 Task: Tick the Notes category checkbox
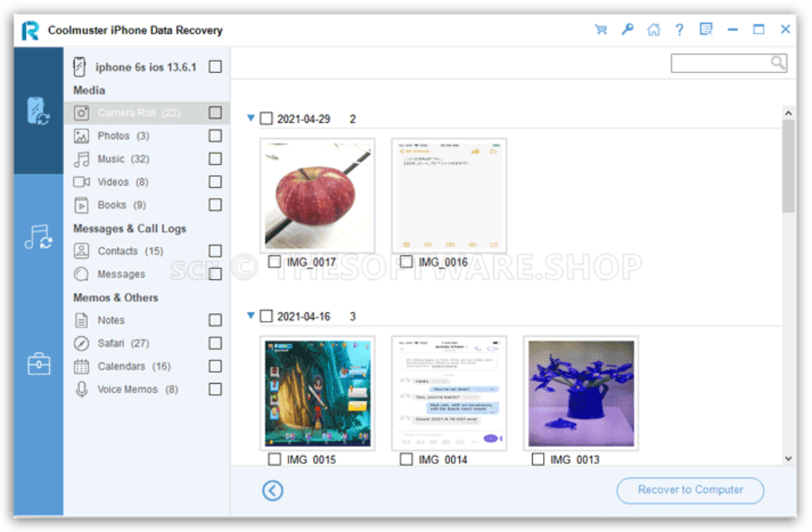[216, 320]
